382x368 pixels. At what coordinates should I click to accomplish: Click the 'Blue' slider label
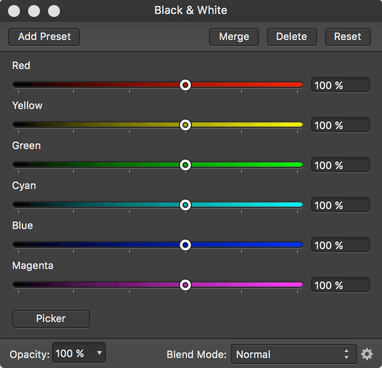pyautogui.click(x=22, y=225)
